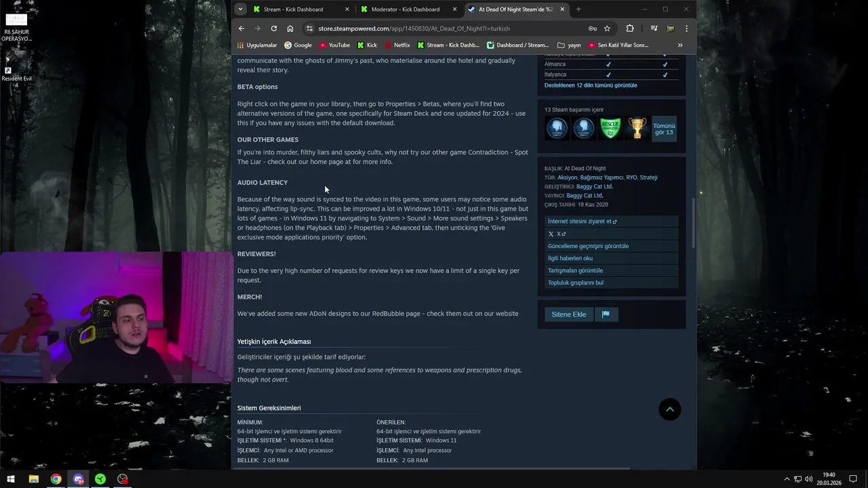868x488 pixels.
Task: Open media controls icon in Chrome toolbar
Action: [654, 28]
